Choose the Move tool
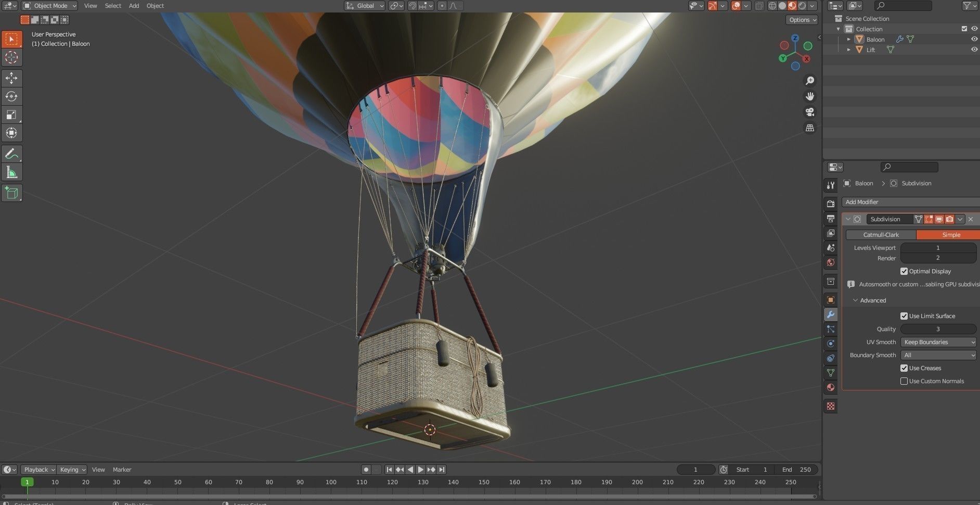This screenshot has width=980, height=505. (11, 78)
